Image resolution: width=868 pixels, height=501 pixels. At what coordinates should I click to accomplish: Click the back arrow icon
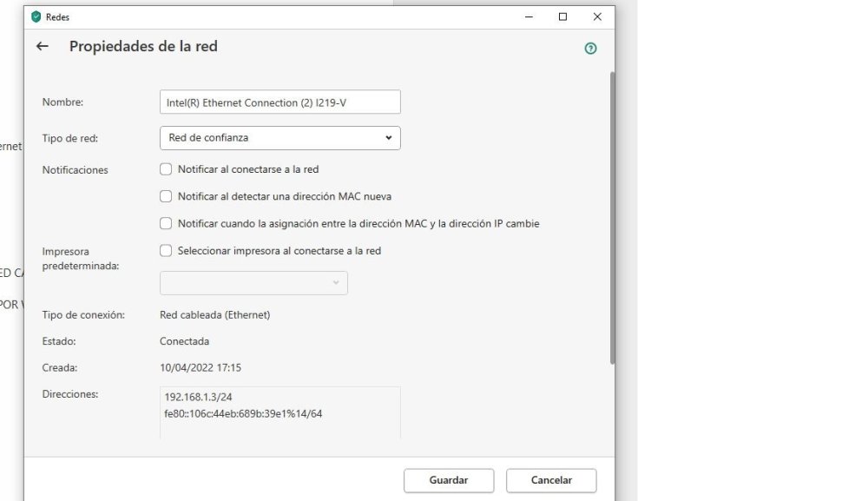pos(42,47)
